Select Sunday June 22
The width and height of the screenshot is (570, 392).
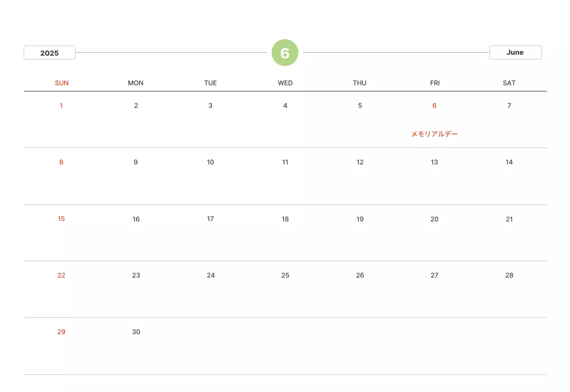click(x=61, y=275)
